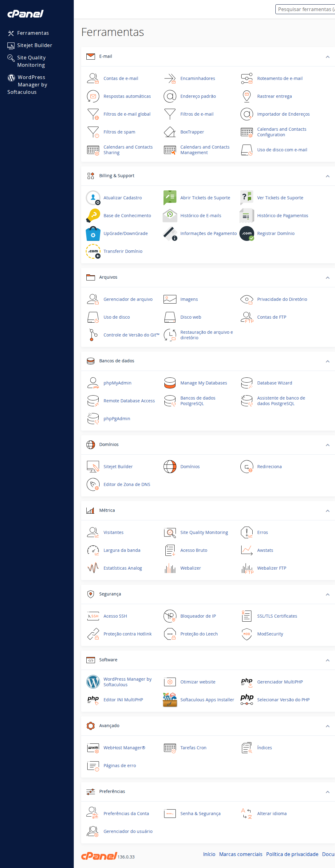This screenshot has height=868, width=335.
Task: Open the Respostas automáticas icon
Action: tap(93, 96)
